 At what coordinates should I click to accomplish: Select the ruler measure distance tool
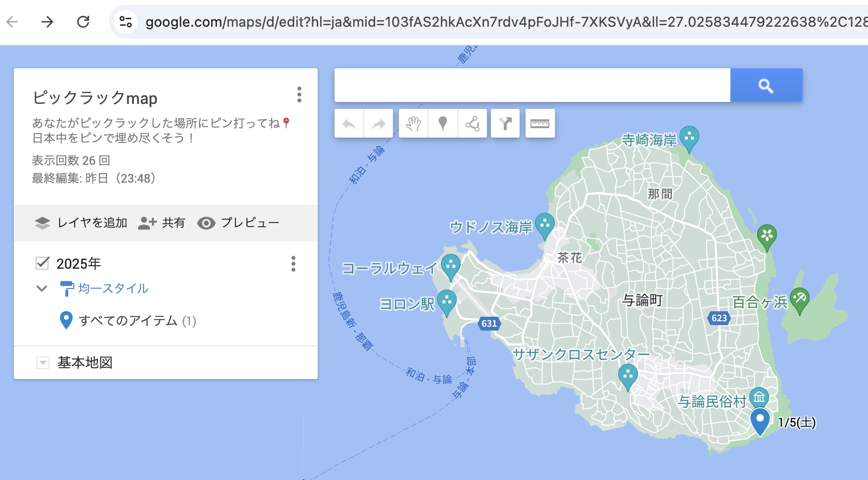(x=540, y=124)
